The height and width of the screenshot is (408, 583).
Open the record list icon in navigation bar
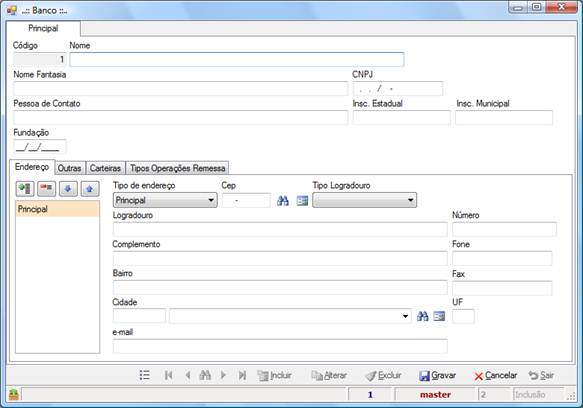coord(145,375)
